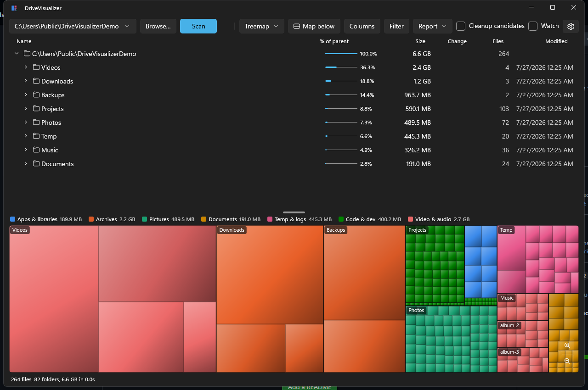
Task: Sort by the Change column header
Action: coord(457,41)
